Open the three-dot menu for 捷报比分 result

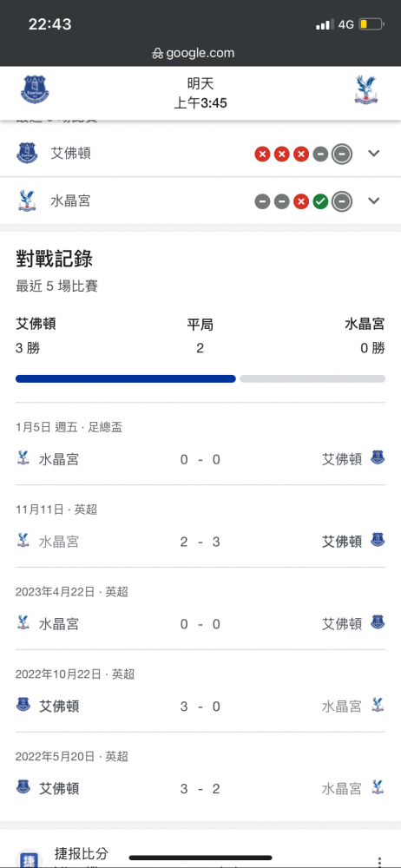(379, 861)
